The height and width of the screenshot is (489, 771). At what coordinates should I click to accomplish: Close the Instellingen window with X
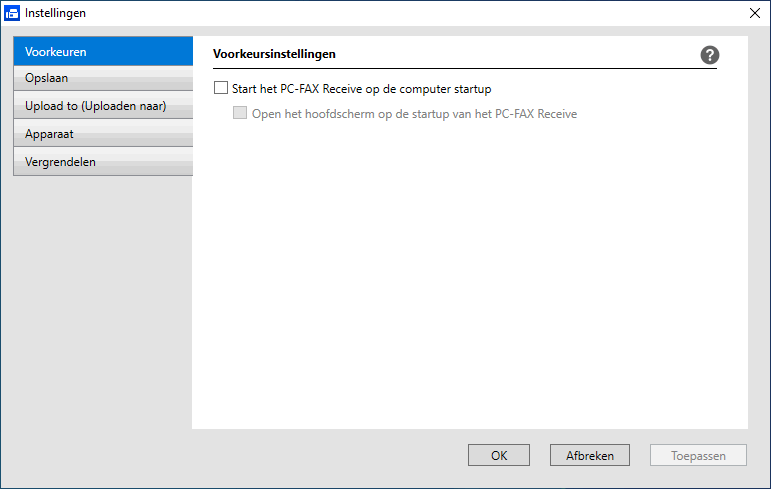click(x=755, y=13)
